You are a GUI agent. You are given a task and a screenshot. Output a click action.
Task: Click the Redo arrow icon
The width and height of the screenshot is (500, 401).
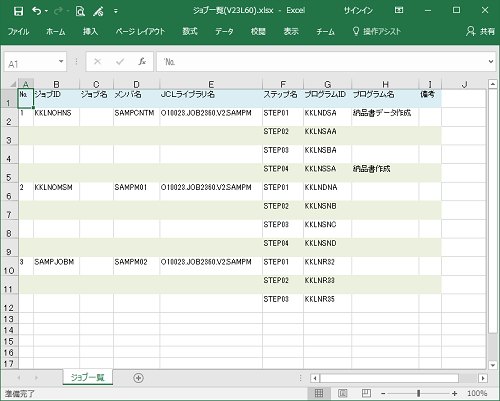[x=58, y=11]
